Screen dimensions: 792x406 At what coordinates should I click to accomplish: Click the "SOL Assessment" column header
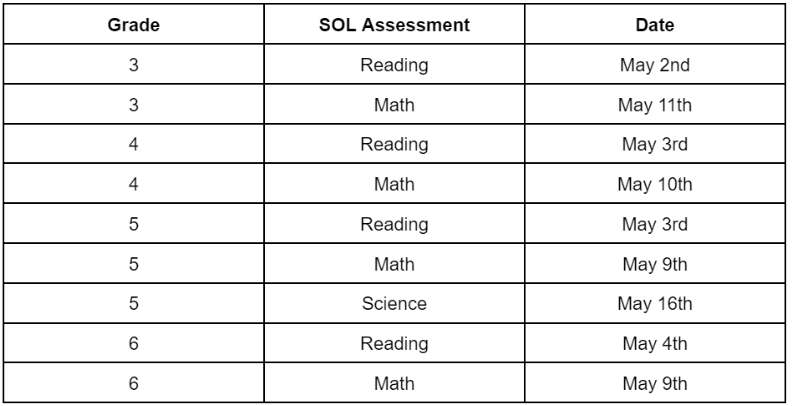[x=394, y=24]
